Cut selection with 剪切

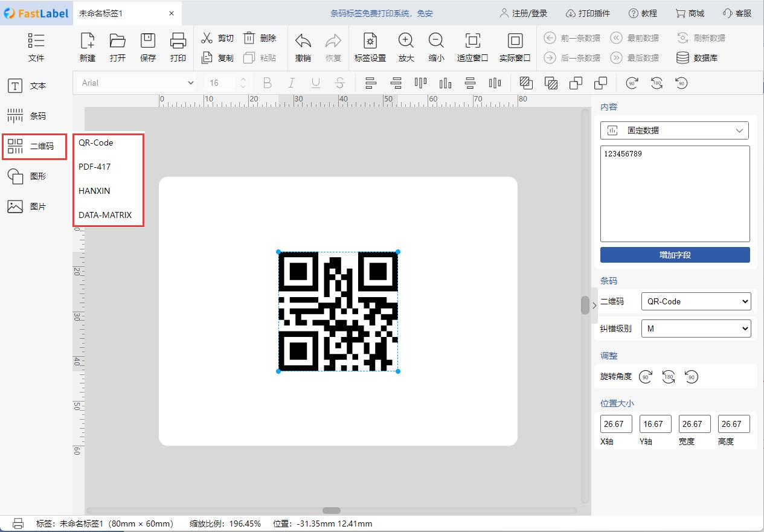click(x=217, y=38)
